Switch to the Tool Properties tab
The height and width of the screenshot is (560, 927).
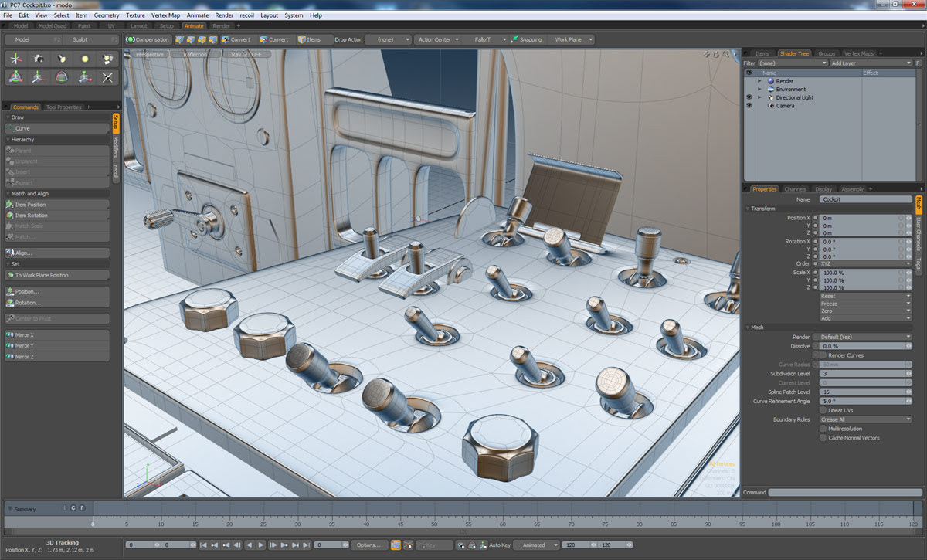click(64, 107)
